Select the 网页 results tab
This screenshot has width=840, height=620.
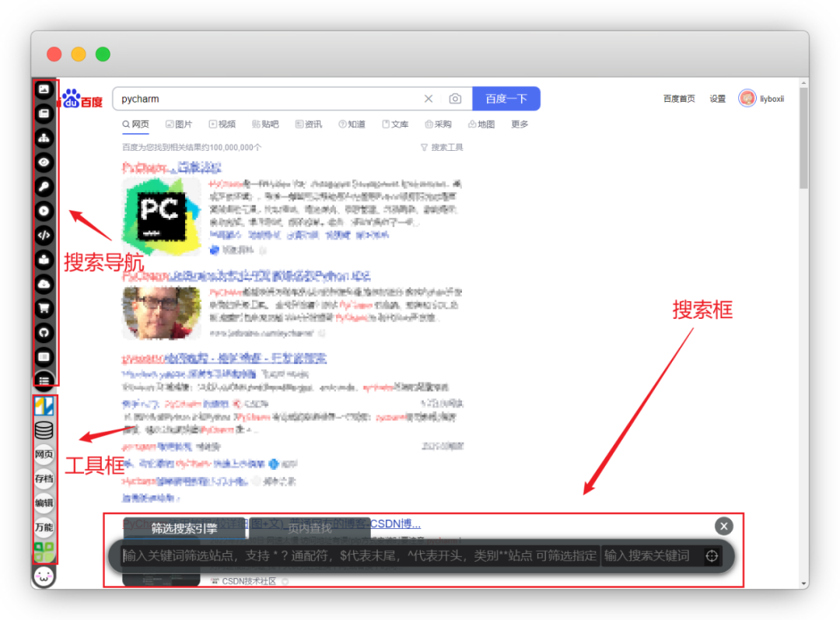135,124
